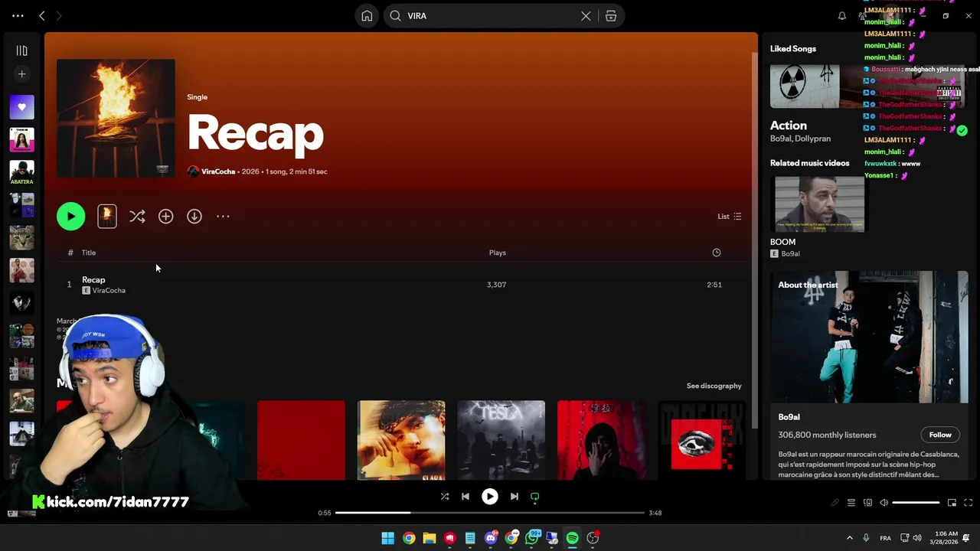Mute the Spotify volume speaker icon
The height and width of the screenshot is (551, 980).
884,503
